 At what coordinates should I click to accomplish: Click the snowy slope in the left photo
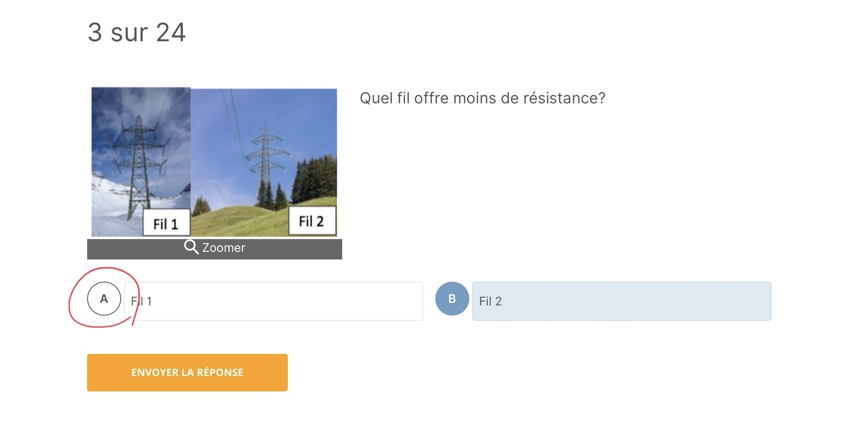click(111, 204)
